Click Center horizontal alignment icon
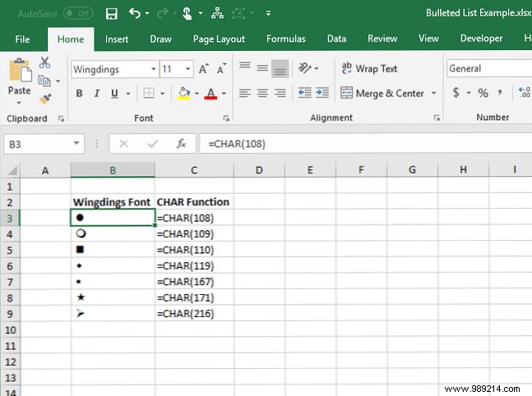The image size is (532, 396). click(262, 93)
